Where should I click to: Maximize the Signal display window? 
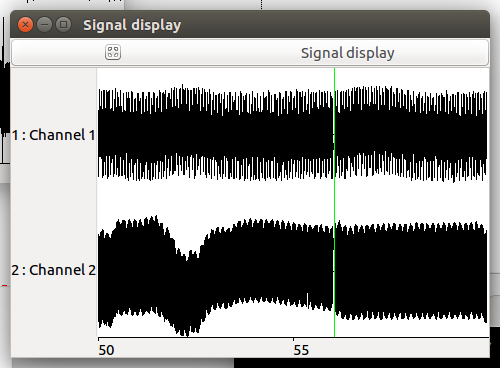click(x=63, y=25)
